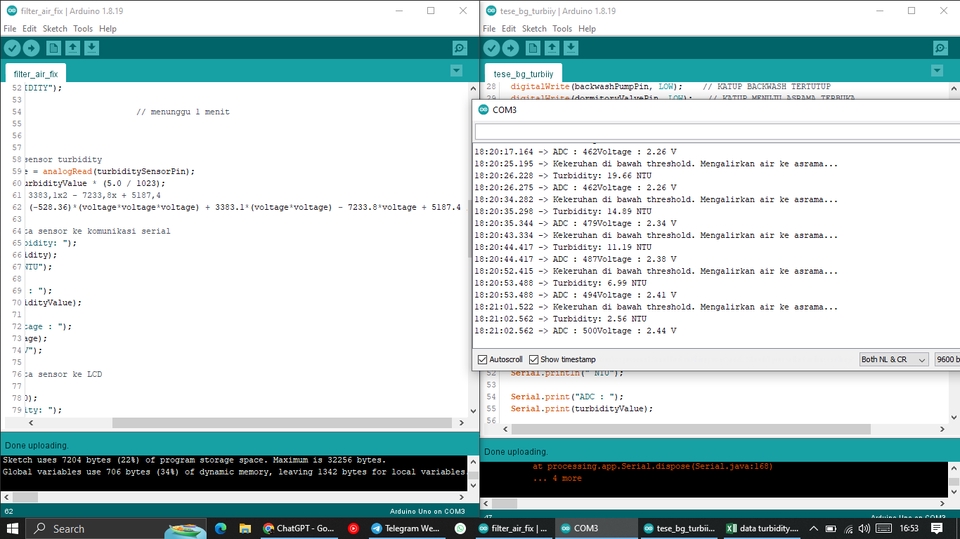Image resolution: width=960 pixels, height=539 pixels.
Task: Switch to ChatGPT Chrome taskbar button
Action: pyautogui.click(x=299, y=528)
